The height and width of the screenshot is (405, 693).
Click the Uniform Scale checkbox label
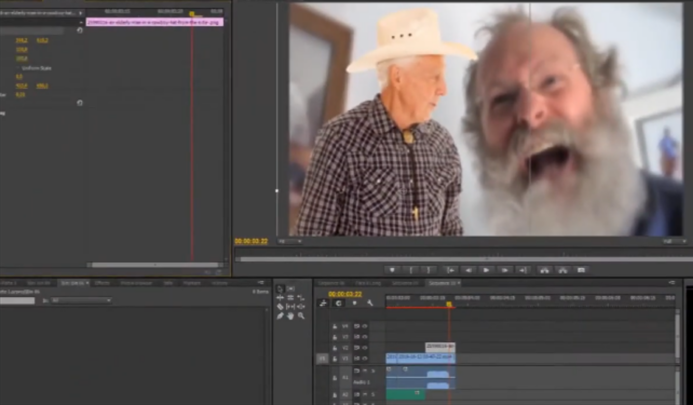[x=37, y=68]
